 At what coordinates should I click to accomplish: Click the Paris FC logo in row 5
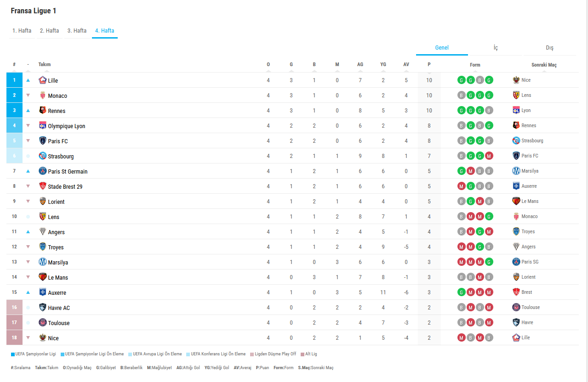43,141
